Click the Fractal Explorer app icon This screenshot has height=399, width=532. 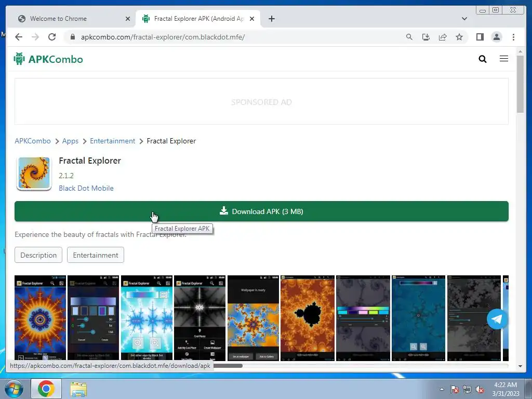click(34, 174)
